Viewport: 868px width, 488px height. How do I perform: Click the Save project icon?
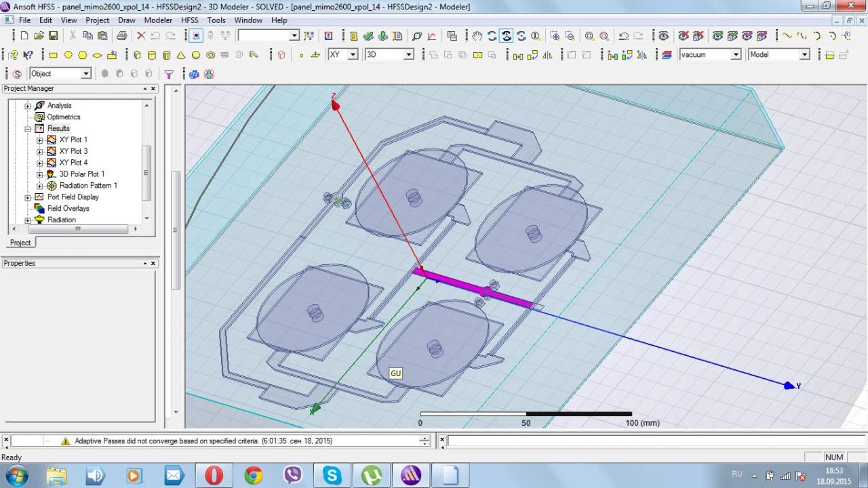pyautogui.click(x=54, y=36)
